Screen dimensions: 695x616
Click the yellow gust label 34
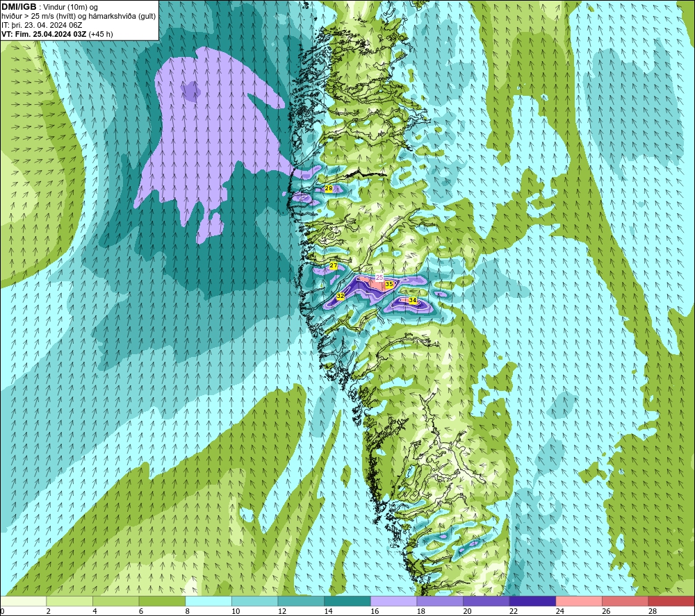tap(413, 300)
